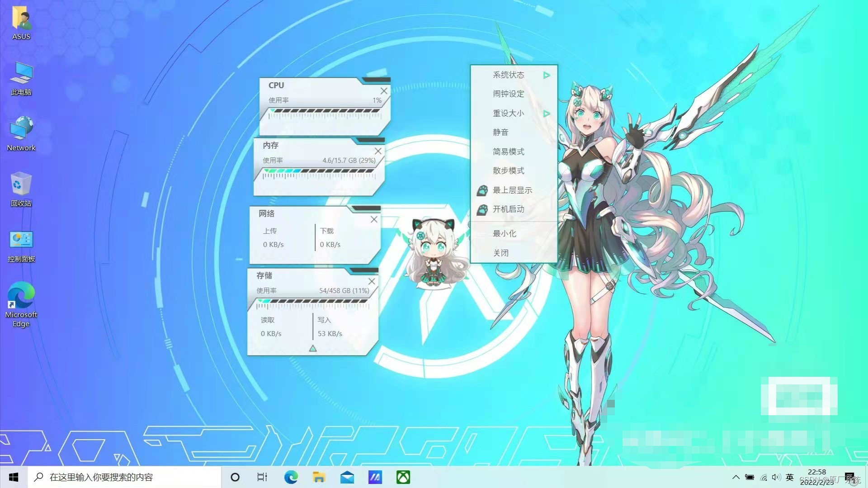Enable 简易模式 in the menu
The width and height of the screenshot is (868, 488).
point(514,152)
